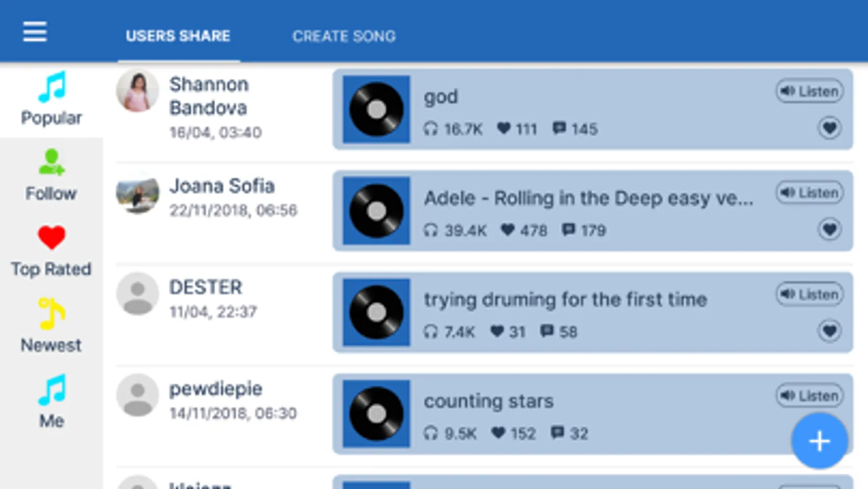
Task: Play Adele Rolling in the Deep via Listen
Action: [x=809, y=192]
